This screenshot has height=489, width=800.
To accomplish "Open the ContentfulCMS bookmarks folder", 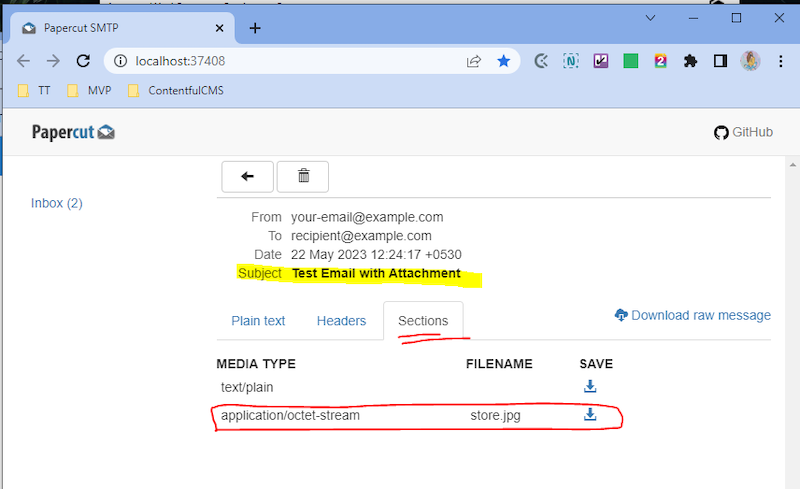I will [x=176, y=91].
